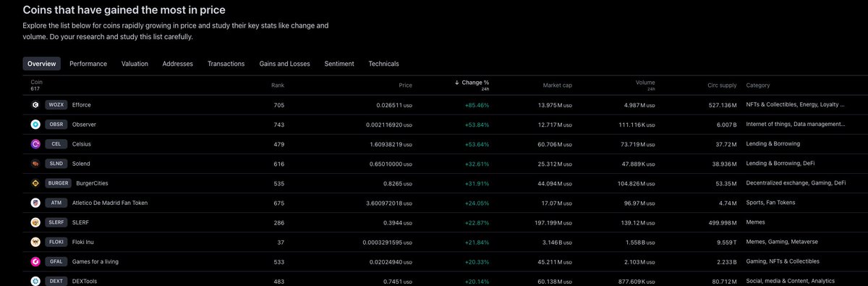Image resolution: width=868 pixels, height=286 pixels.
Task: Sort by the Circ supply column header
Action: coord(722,85)
